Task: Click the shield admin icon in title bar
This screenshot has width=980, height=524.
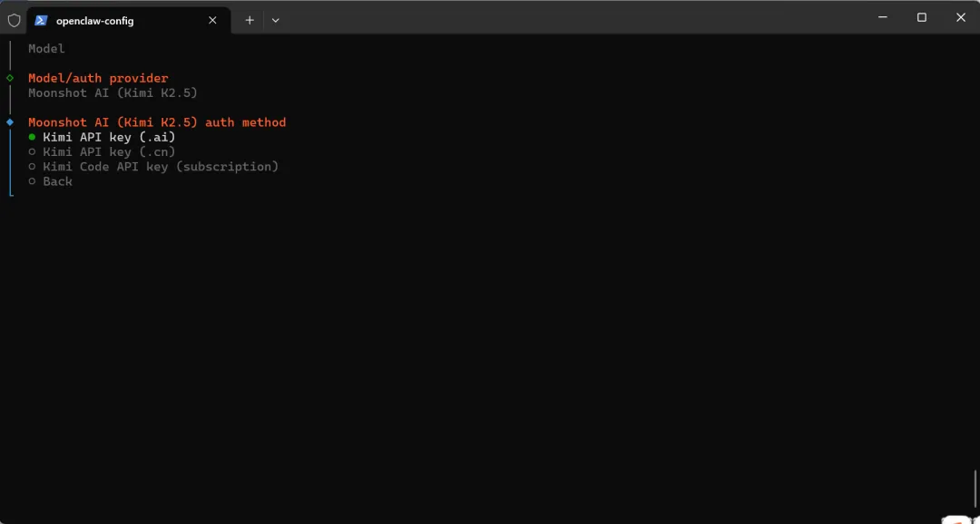Action: click(x=14, y=20)
